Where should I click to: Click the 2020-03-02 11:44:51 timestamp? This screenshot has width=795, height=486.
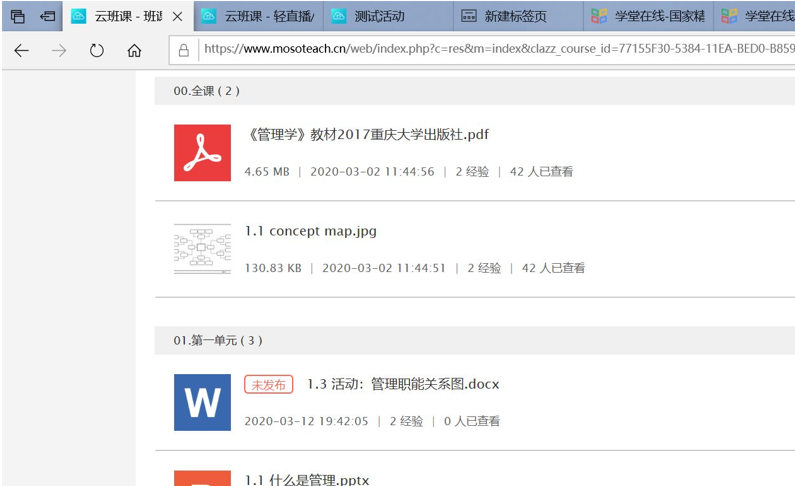[384, 268]
